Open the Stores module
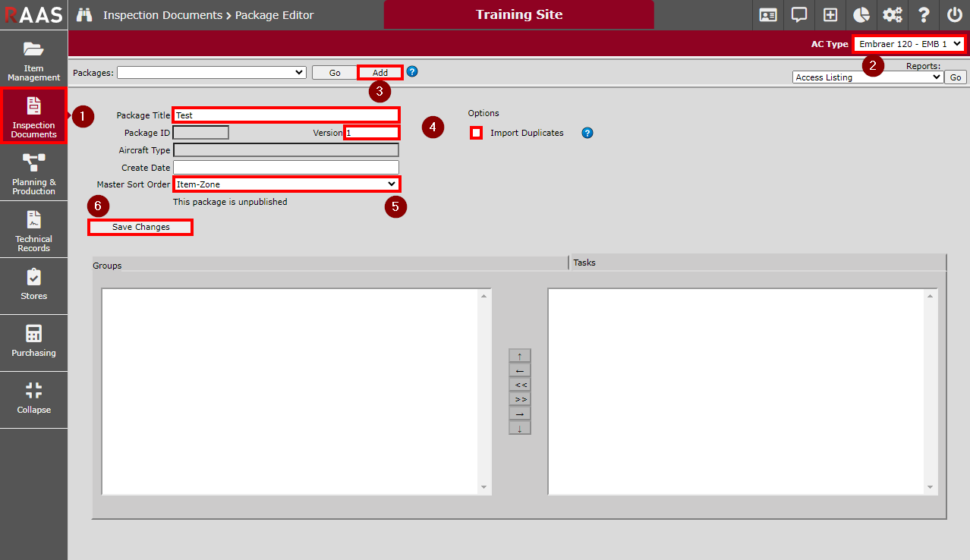 (x=33, y=286)
